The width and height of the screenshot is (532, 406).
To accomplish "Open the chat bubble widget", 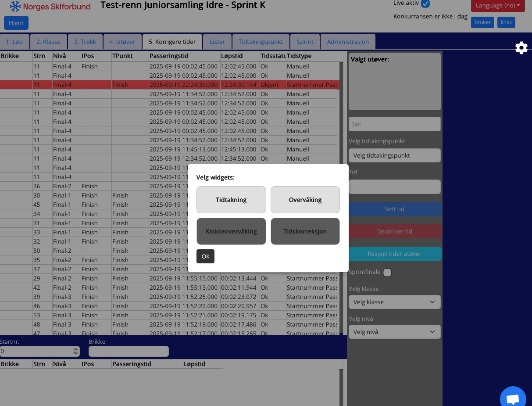I will tap(513, 399).
